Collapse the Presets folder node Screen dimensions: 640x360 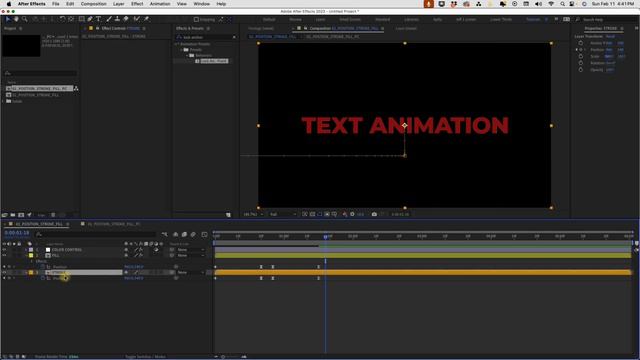click(182, 49)
